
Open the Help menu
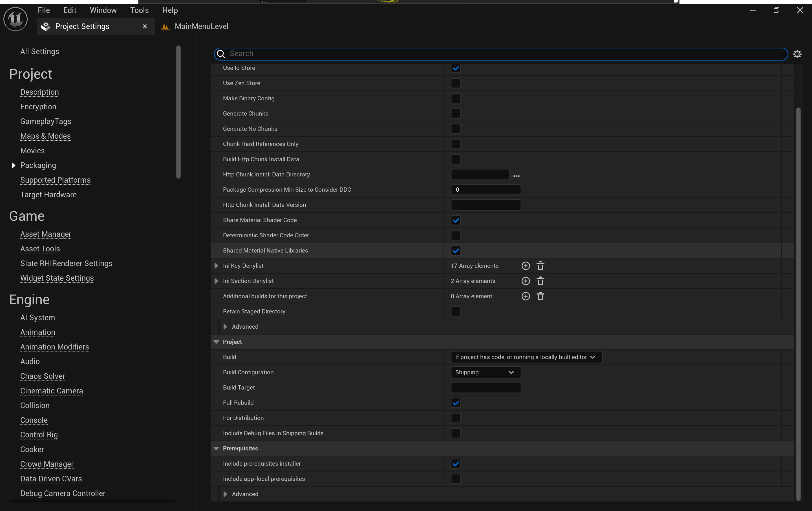pyautogui.click(x=170, y=10)
